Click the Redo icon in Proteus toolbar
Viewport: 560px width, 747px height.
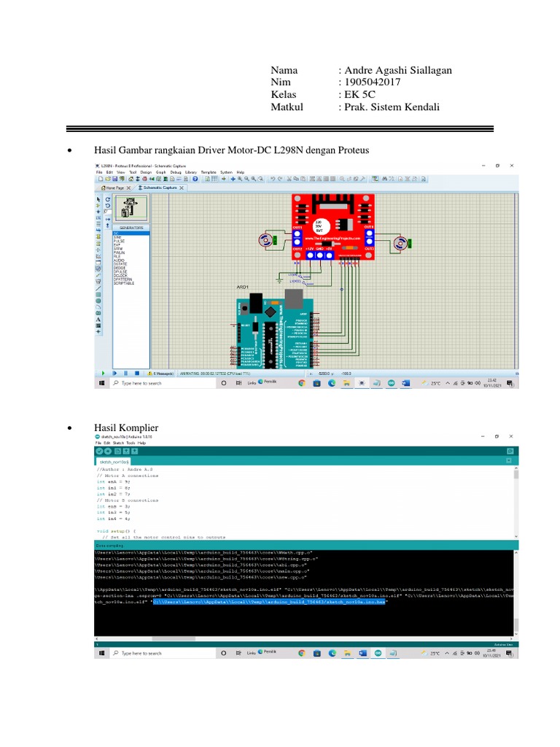pyautogui.click(x=280, y=179)
